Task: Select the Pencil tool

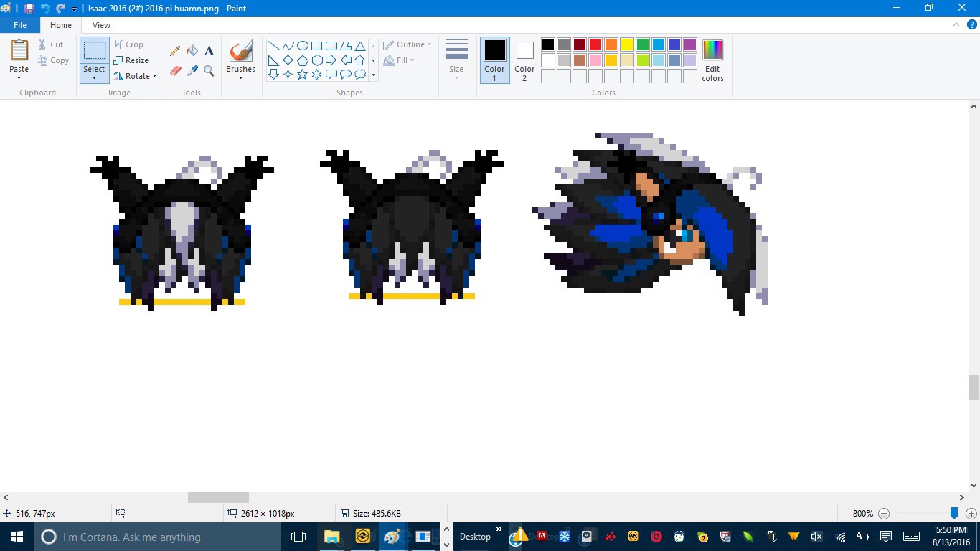Action: 174,51
